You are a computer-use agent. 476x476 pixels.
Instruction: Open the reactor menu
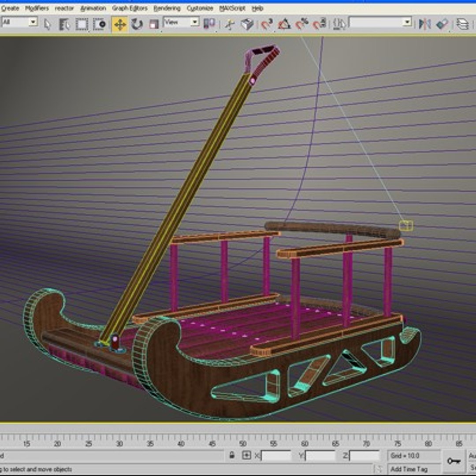click(64, 8)
